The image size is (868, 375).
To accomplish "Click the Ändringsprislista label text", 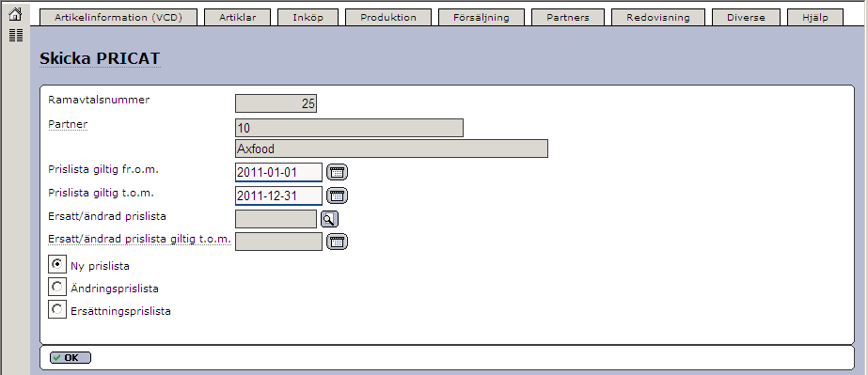I will (115, 289).
